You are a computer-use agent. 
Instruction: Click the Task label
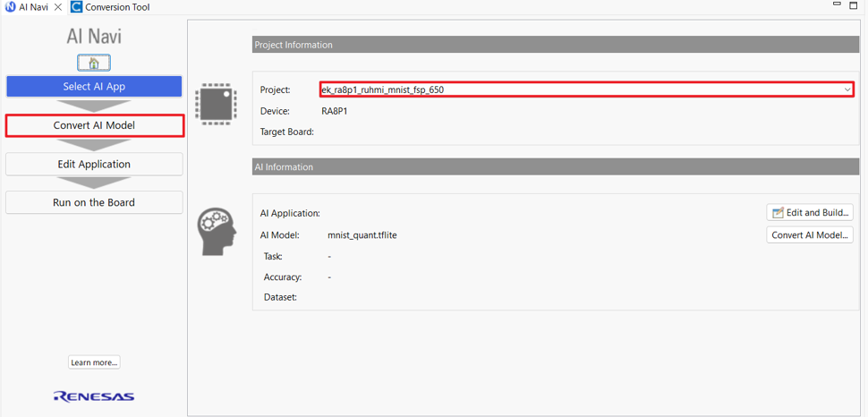tap(273, 257)
